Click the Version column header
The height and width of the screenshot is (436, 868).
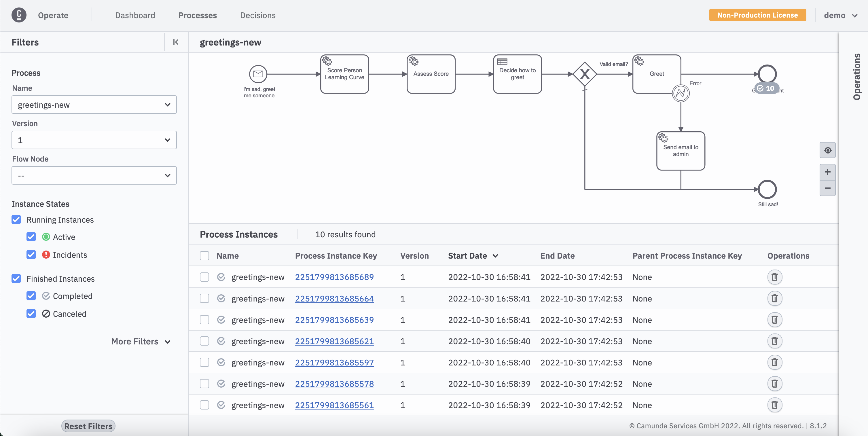pyautogui.click(x=414, y=256)
